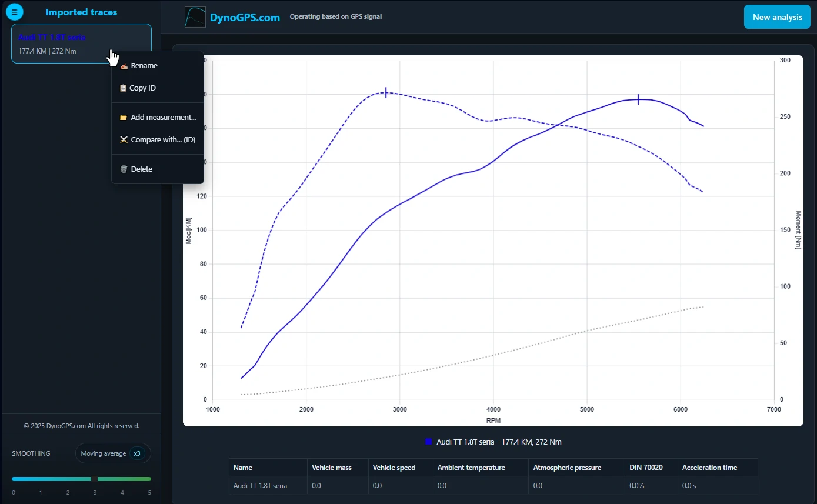Click the smoothing slider handle
817x504 pixels.
coord(94,479)
